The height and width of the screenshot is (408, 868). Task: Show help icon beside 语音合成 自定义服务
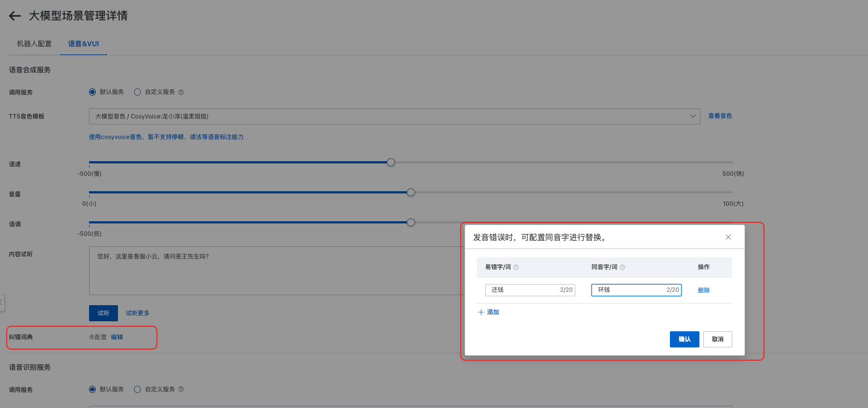tap(181, 92)
